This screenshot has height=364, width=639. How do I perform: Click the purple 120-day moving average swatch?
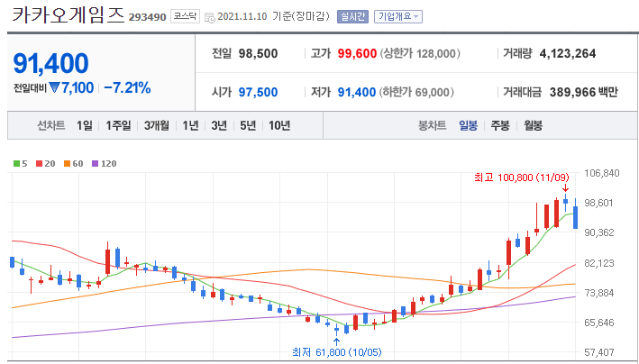tap(95, 164)
